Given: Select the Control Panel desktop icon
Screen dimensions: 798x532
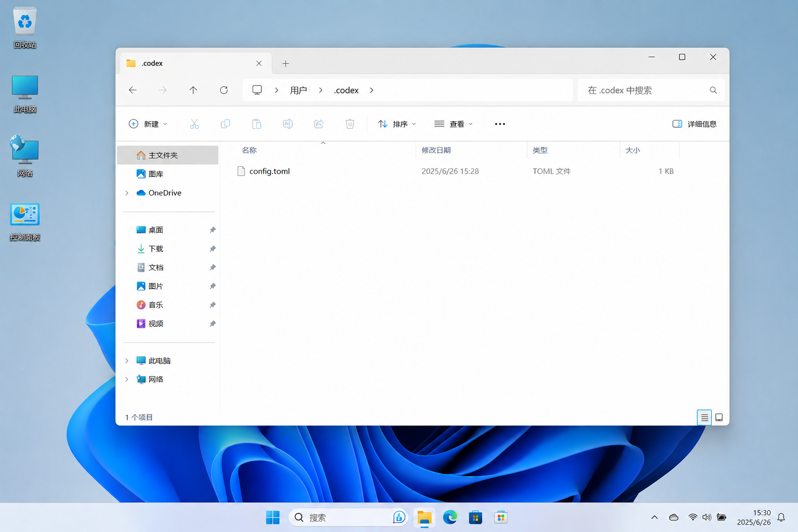Looking at the screenshot, I should click(25, 222).
